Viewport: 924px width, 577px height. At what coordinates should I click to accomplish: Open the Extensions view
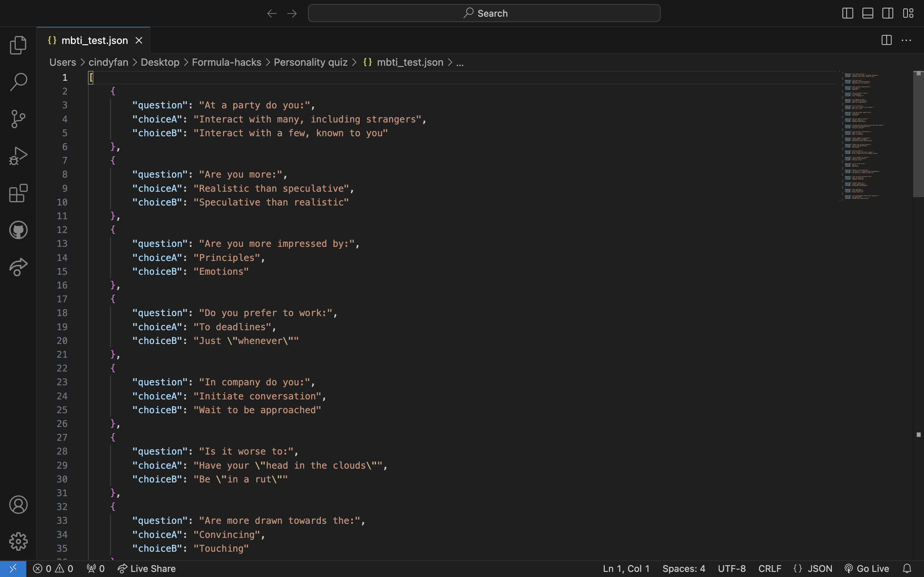point(18,193)
